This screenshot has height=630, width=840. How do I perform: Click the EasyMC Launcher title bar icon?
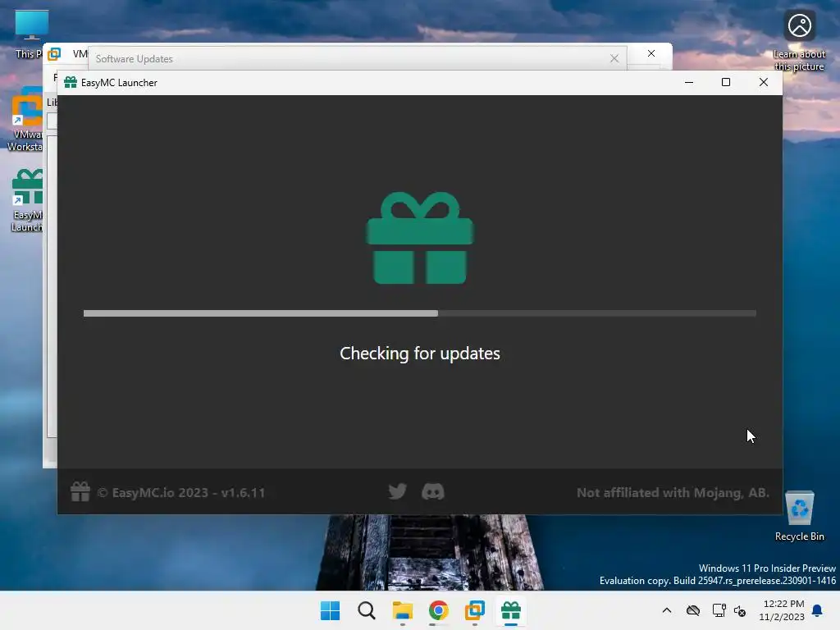(71, 83)
